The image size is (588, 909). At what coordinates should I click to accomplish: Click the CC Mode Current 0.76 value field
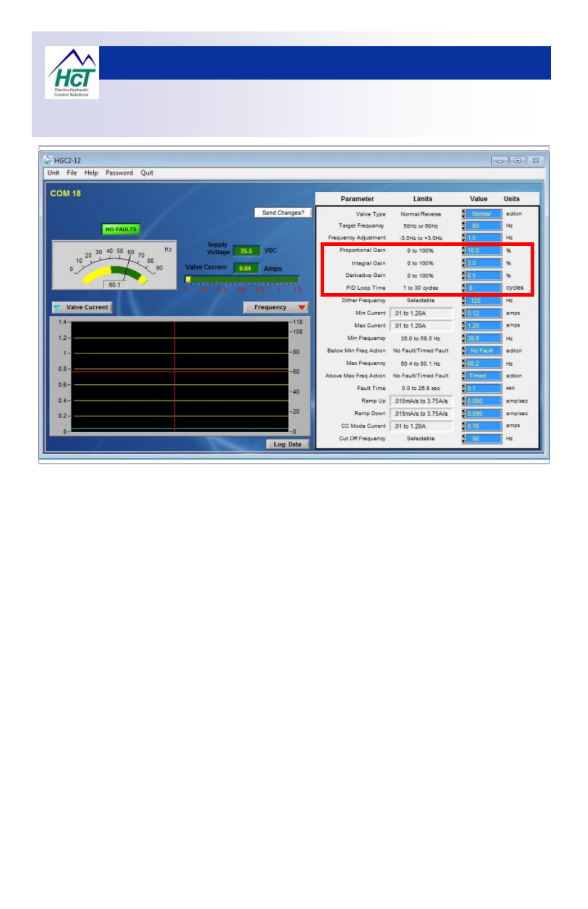(484, 426)
